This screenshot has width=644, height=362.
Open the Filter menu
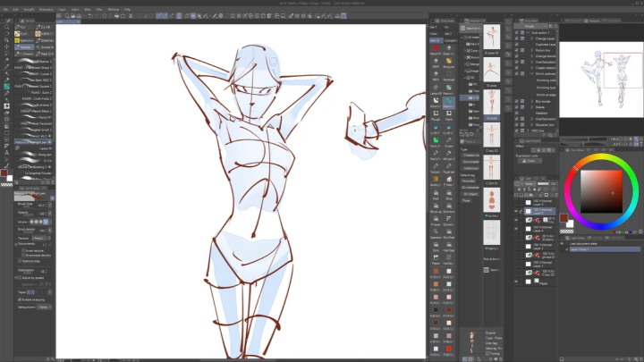pyautogui.click(x=99, y=10)
